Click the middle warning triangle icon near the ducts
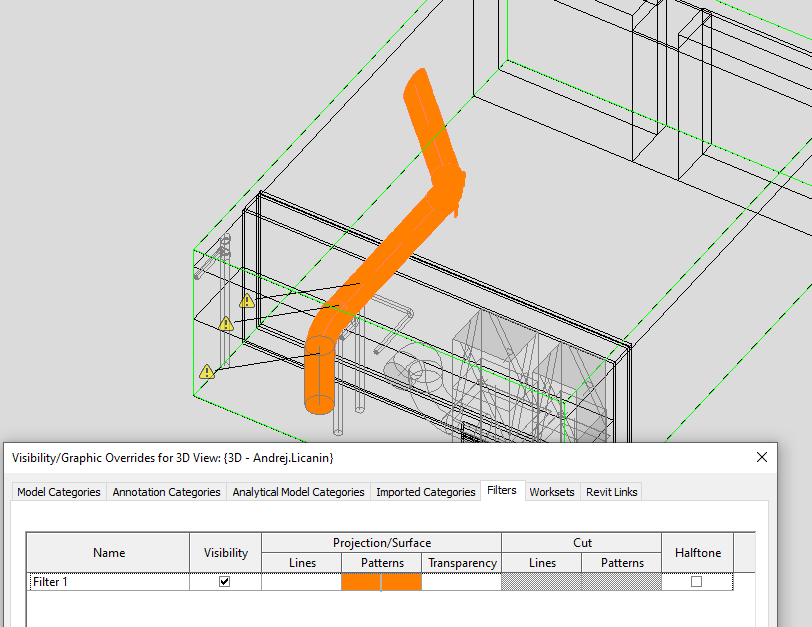This screenshot has width=812, height=627. [226, 323]
